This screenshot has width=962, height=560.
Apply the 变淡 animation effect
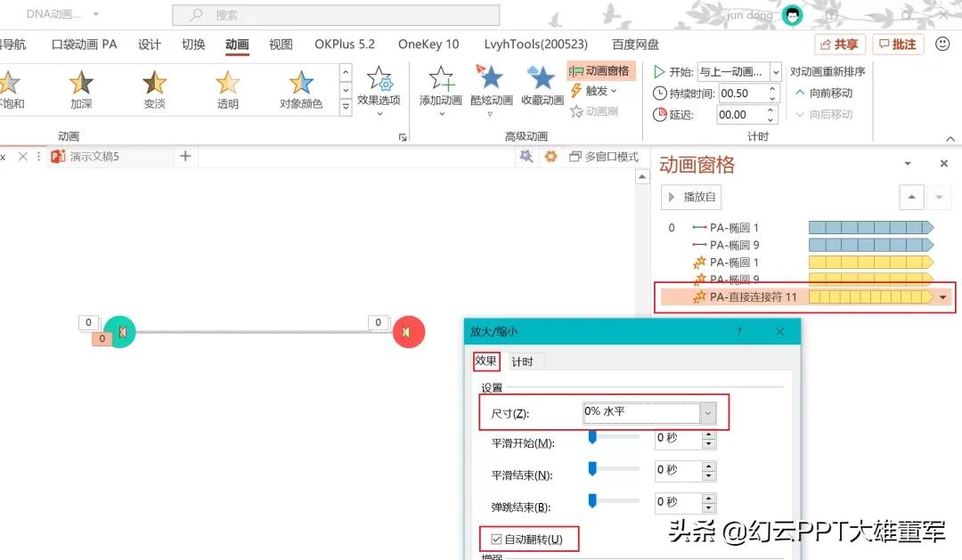pos(153,85)
